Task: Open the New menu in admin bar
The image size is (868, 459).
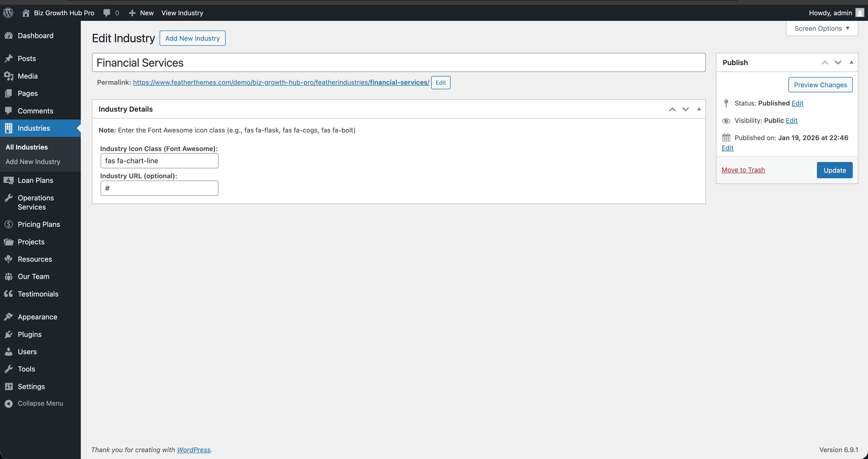Action: point(141,13)
